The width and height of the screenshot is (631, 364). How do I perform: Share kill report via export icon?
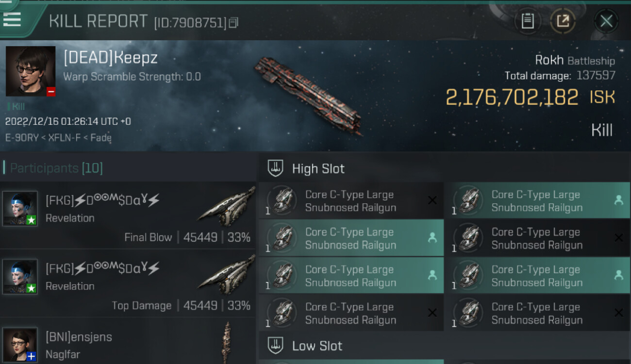click(x=563, y=21)
